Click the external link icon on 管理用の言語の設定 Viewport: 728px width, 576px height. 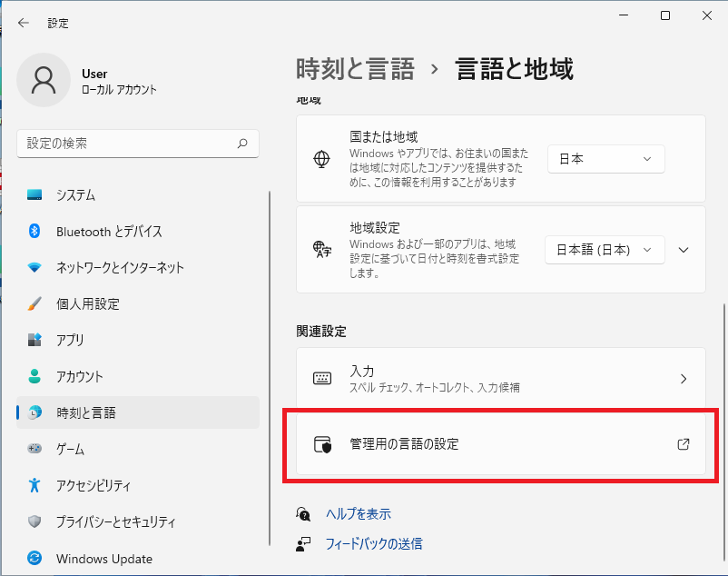tap(684, 444)
